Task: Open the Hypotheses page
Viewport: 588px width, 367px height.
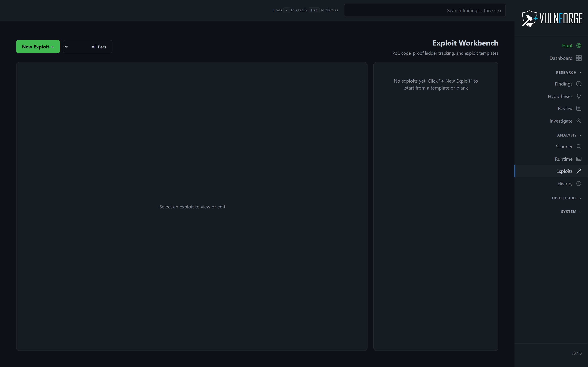Action: click(560, 96)
